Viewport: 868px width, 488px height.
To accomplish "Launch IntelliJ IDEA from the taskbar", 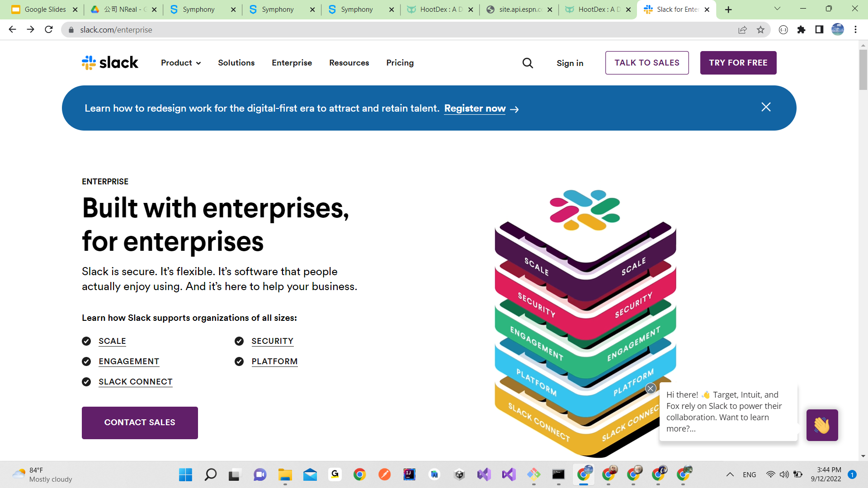I will [409, 474].
